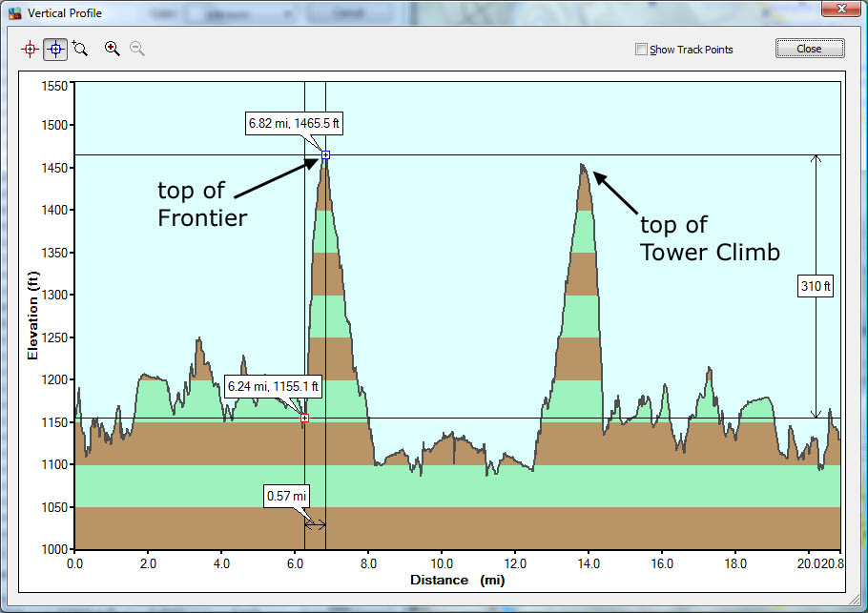Viewport: 868px width, 613px height.
Task: Zoom in with the plus magnifier
Action: tap(113, 49)
